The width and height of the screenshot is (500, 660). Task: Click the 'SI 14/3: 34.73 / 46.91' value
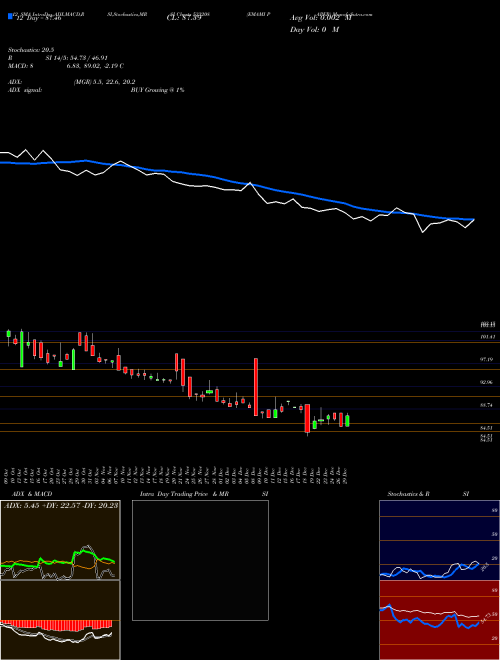(77, 58)
